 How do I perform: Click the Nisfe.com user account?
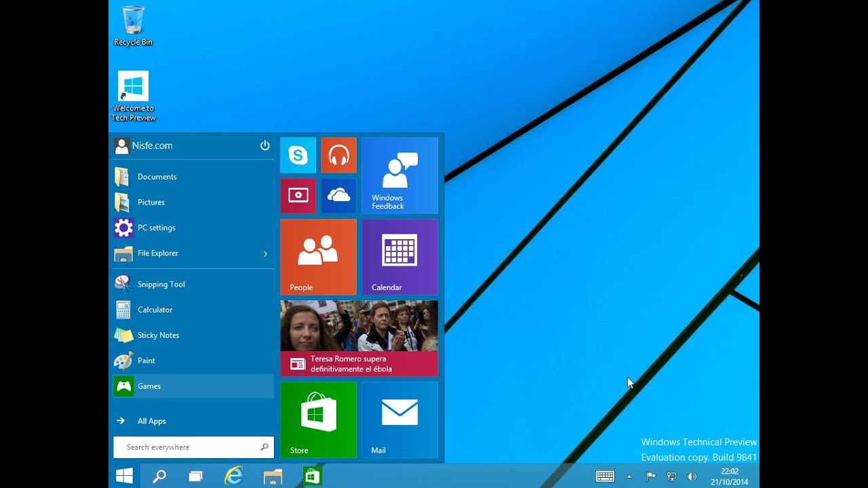(144, 145)
